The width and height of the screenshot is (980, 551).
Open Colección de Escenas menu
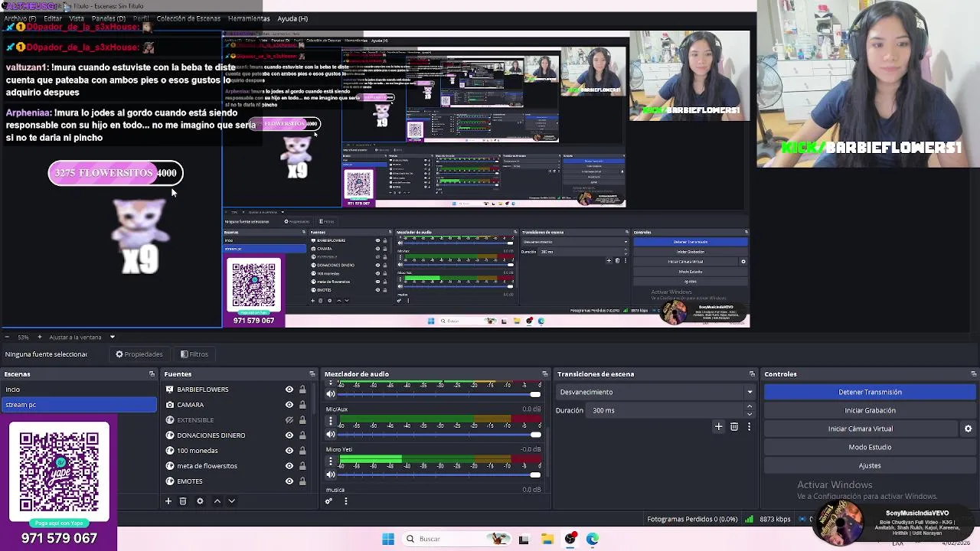tap(188, 18)
